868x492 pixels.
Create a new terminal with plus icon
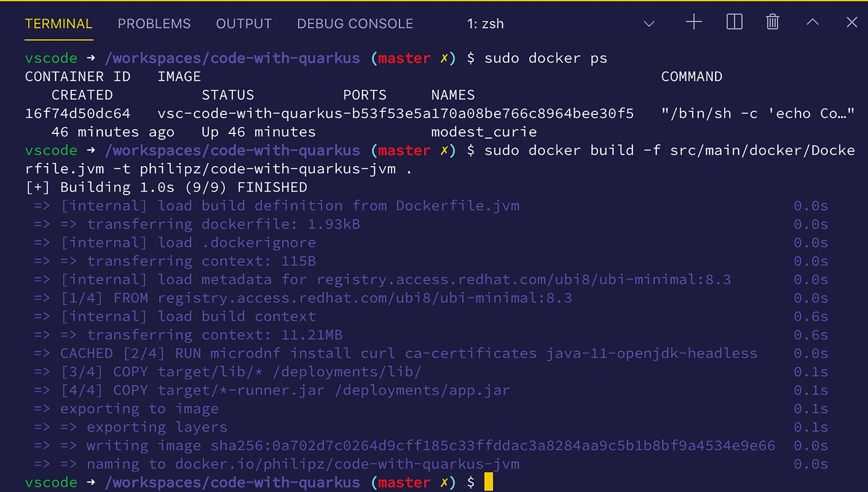(694, 22)
